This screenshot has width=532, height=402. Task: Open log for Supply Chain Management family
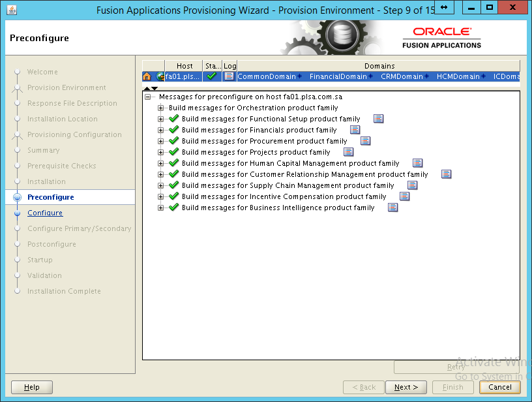(x=413, y=185)
